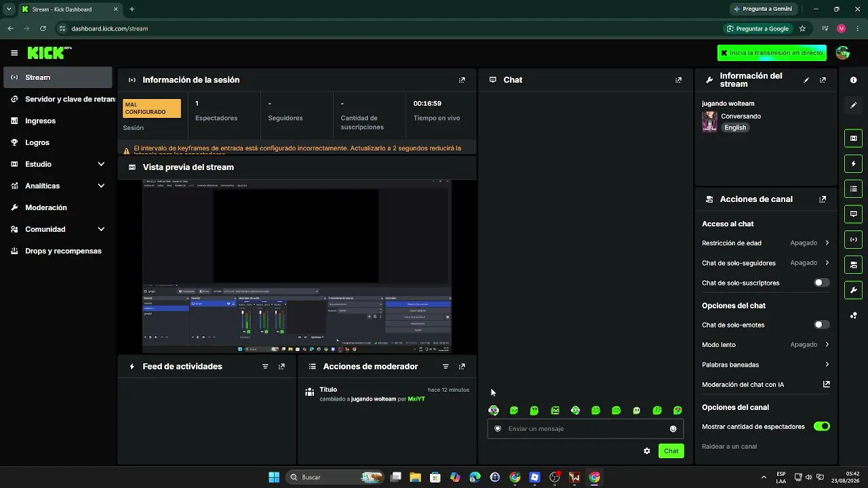Click the info icon in the right rail

point(853,80)
